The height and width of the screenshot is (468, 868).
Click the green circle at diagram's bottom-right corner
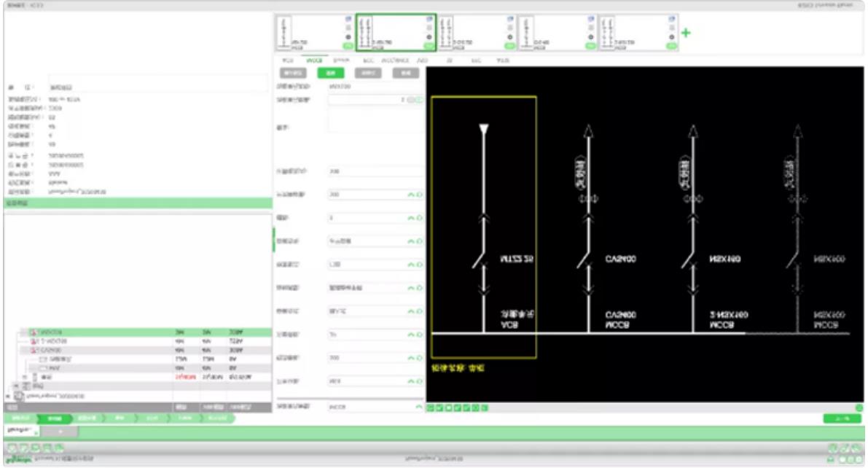pyautogui.click(x=859, y=407)
